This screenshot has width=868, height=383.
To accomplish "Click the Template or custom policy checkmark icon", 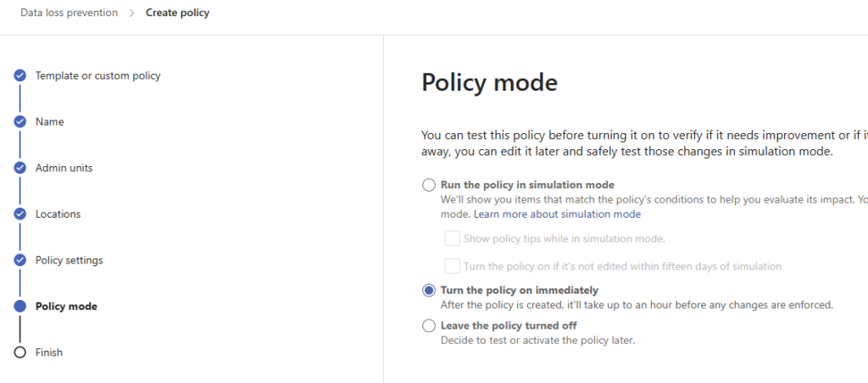I will [20, 75].
